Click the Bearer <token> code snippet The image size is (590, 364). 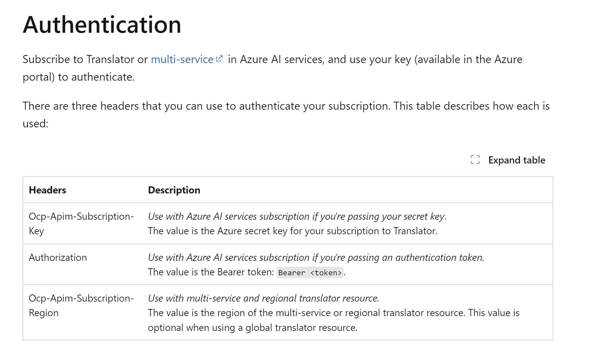coord(310,273)
